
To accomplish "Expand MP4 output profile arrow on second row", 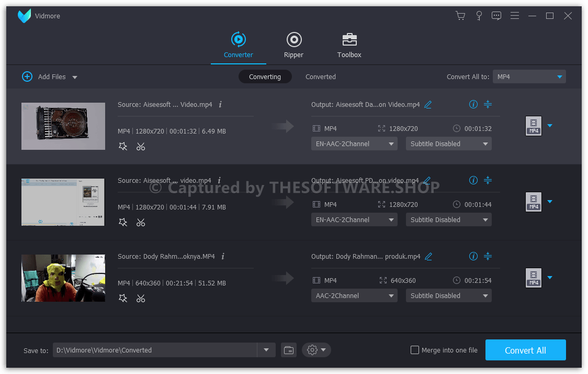I will tap(549, 202).
